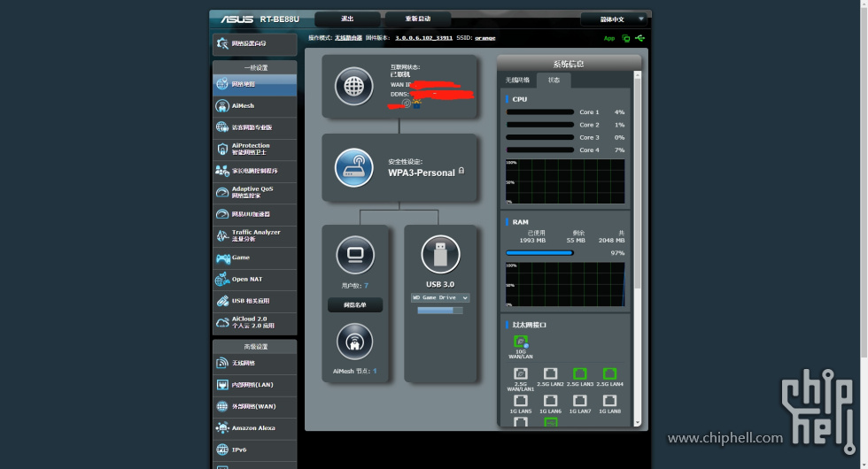Screen dimensions: 868x469
Task: Click the ASUS RT-BE88U logo
Action: tap(260, 19)
